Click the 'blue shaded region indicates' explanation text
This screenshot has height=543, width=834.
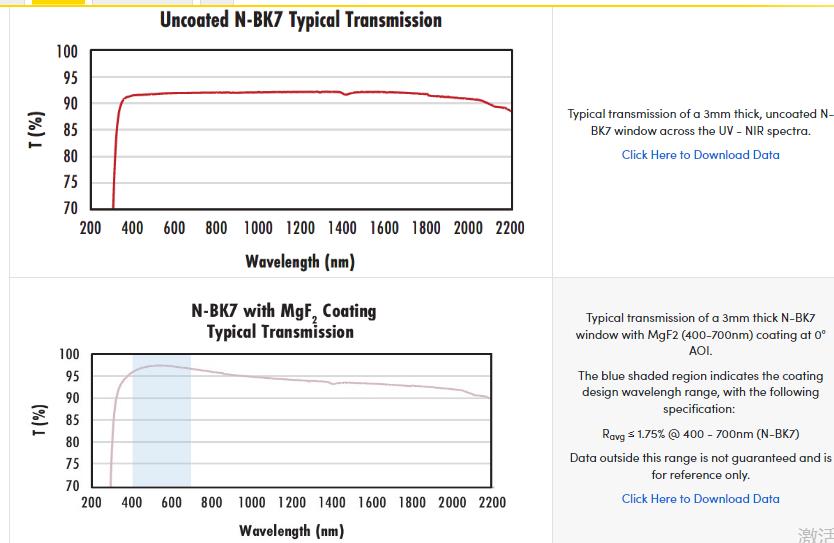pyautogui.click(x=700, y=392)
